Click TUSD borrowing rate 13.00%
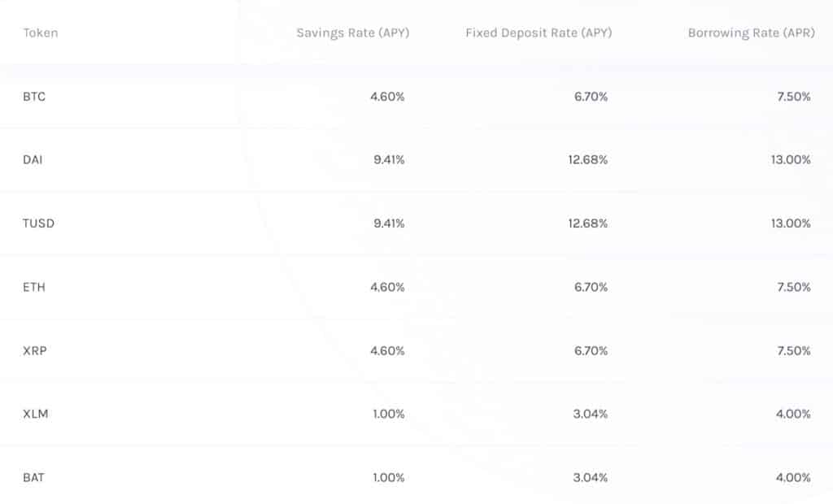 click(790, 224)
